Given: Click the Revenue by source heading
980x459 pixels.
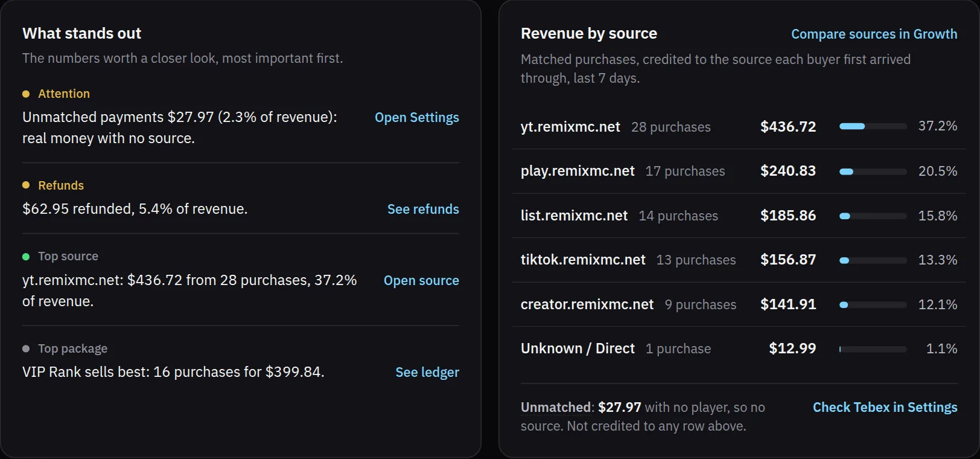Looking at the screenshot, I should click(589, 34).
